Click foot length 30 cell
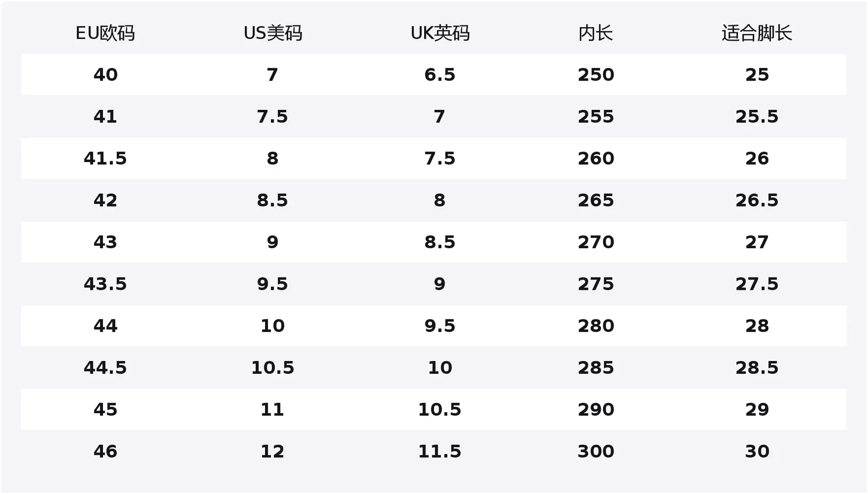This screenshot has height=494, width=868. [757, 451]
